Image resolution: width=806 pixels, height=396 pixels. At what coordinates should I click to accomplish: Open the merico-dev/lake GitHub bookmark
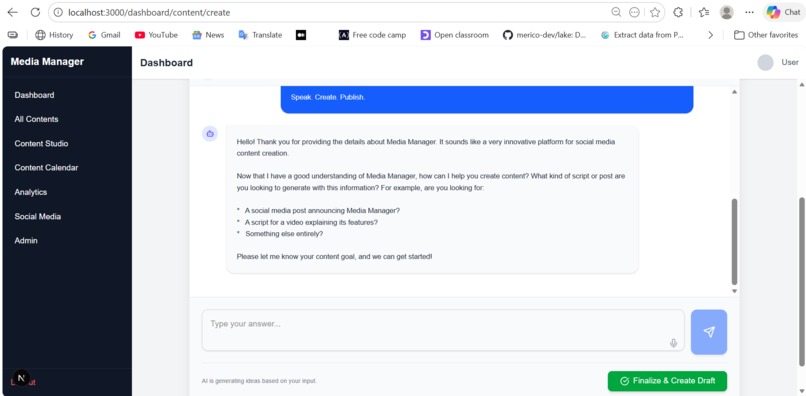pos(544,35)
